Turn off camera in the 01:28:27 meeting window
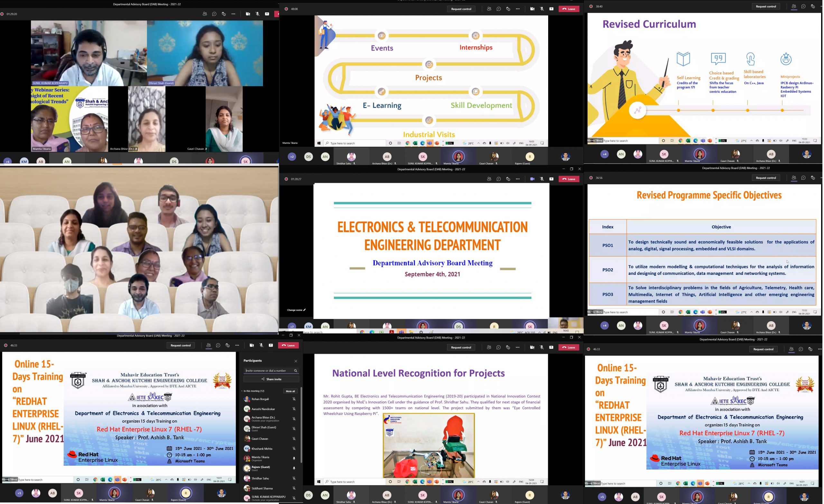This screenshot has height=504, width=824. coord(532,179)
